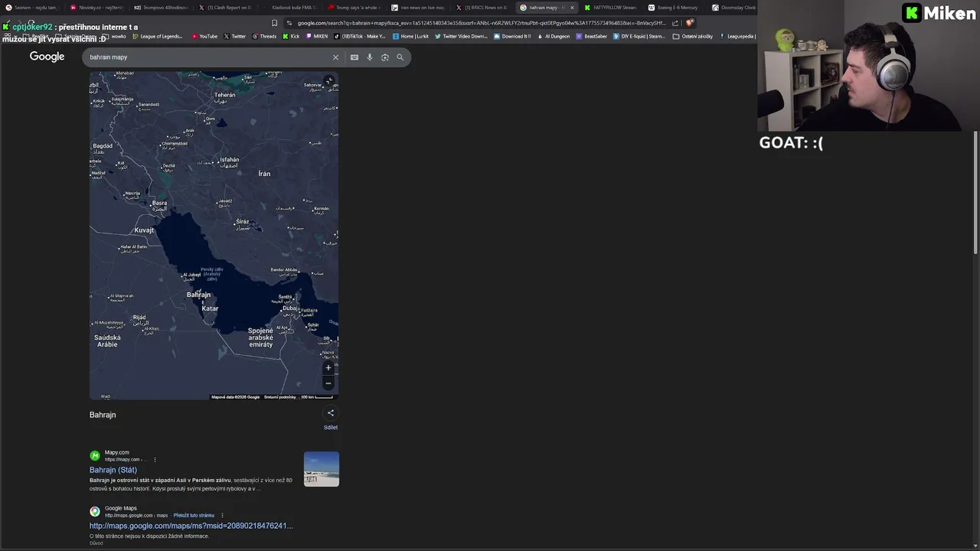The width and height of the screenshot is (980, 551).
Task: Switch to the Clash Report on X tab
Action: pos(225,8)
